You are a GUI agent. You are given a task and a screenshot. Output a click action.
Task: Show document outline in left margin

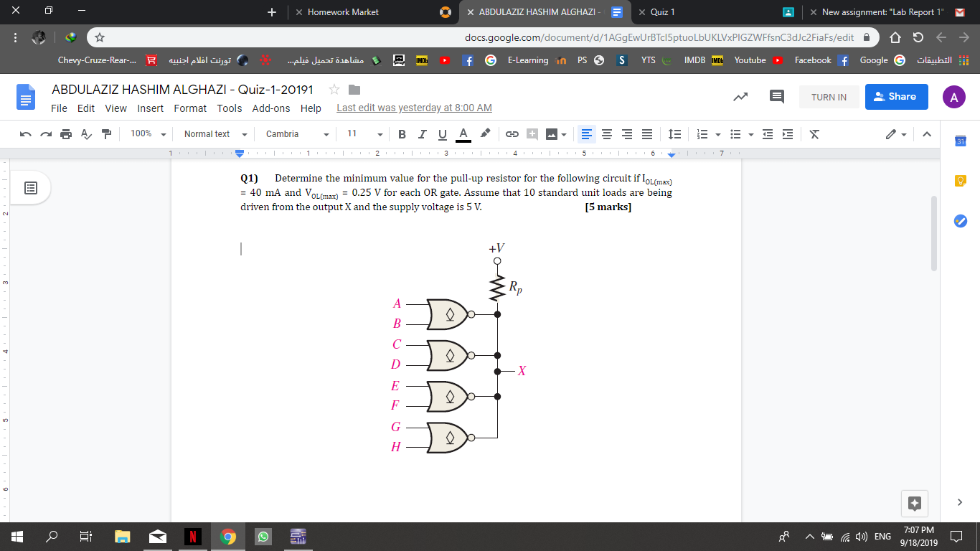tap(30, 189)
